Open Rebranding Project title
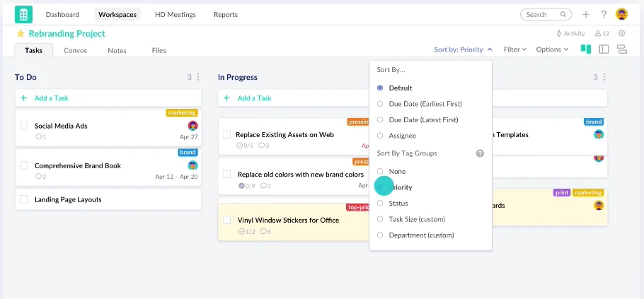Viewport: 644px width, 299px height. 67,34
